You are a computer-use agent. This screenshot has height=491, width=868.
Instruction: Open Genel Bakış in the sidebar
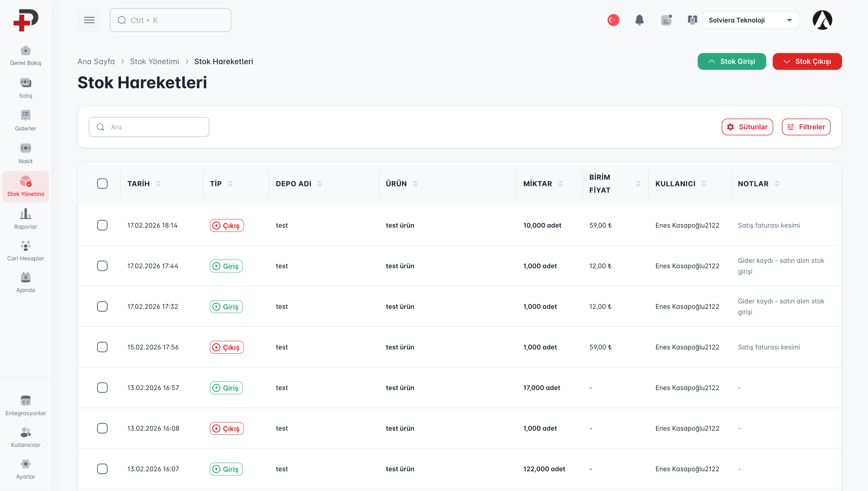click(26, 56)
